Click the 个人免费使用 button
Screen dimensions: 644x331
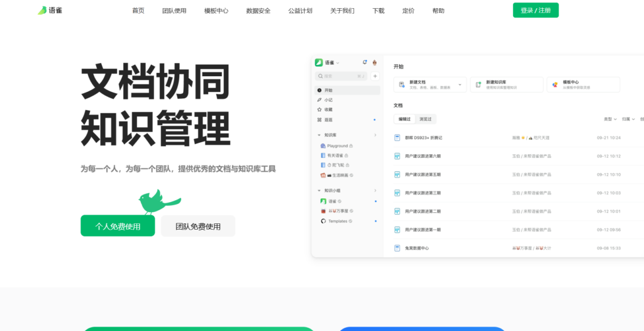tap(118, 226)
